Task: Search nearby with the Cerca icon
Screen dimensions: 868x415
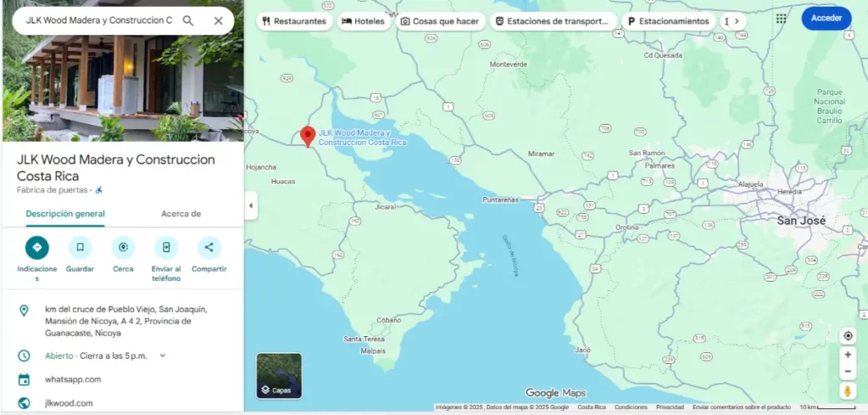Action: pos(123,248)
